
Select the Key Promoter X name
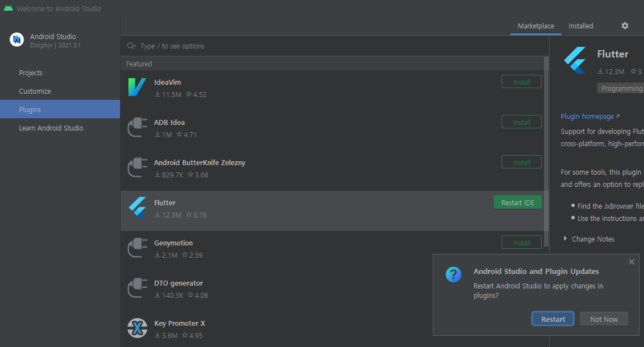(x=179, y=323)
